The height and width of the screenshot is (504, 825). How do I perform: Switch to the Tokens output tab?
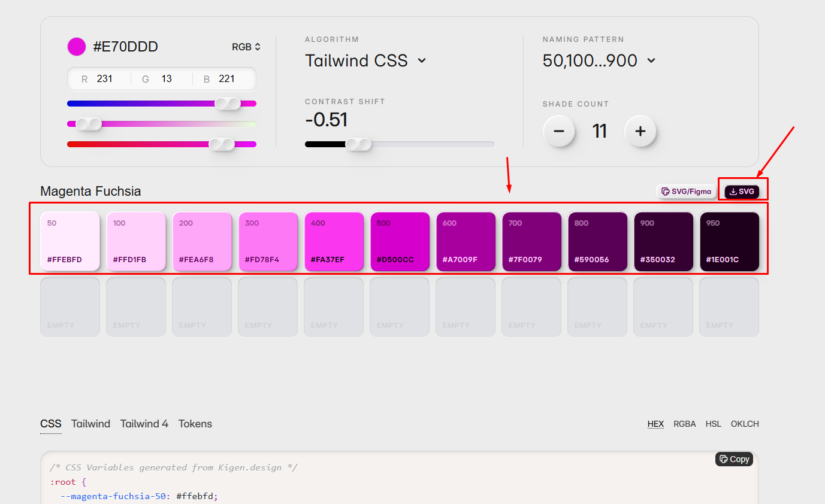[x=195, y=424]
